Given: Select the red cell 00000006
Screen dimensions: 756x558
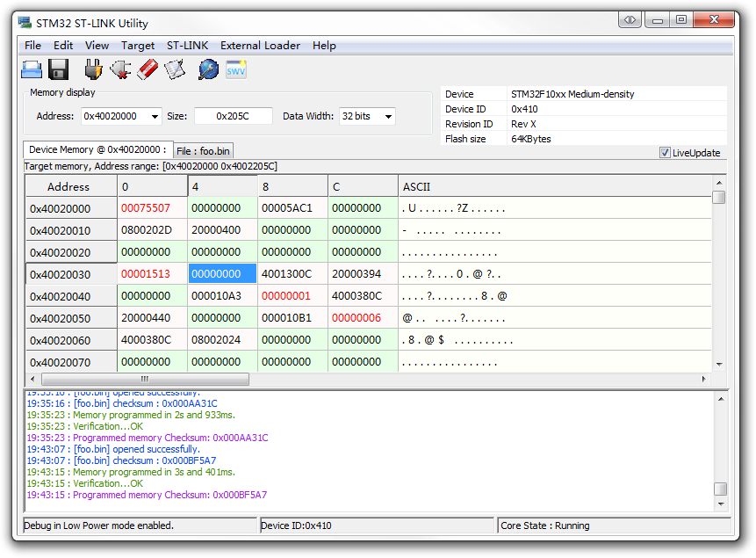Looking at the screenshot, I should click(x=363, y=318).
